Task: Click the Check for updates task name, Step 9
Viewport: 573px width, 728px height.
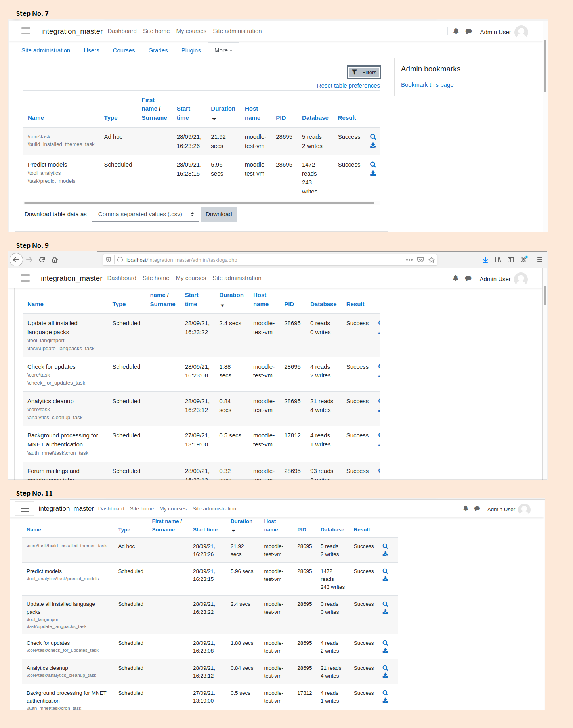Action: tap(52, 367)
